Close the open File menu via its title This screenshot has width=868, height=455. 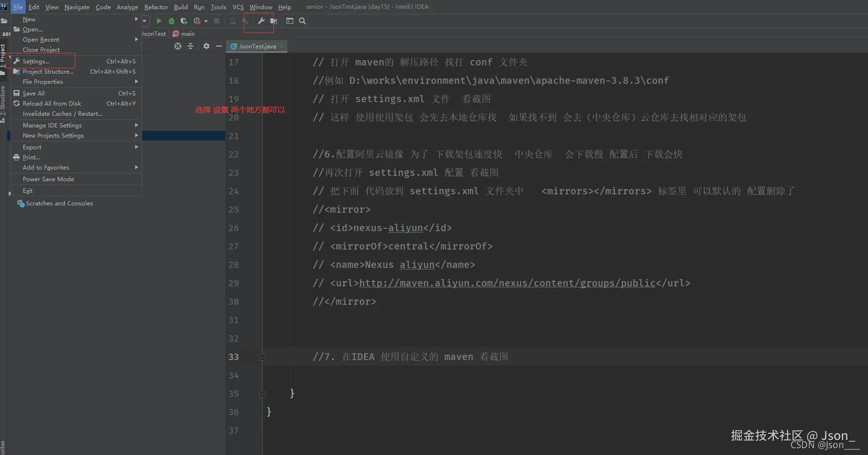(x=18, y=7)
